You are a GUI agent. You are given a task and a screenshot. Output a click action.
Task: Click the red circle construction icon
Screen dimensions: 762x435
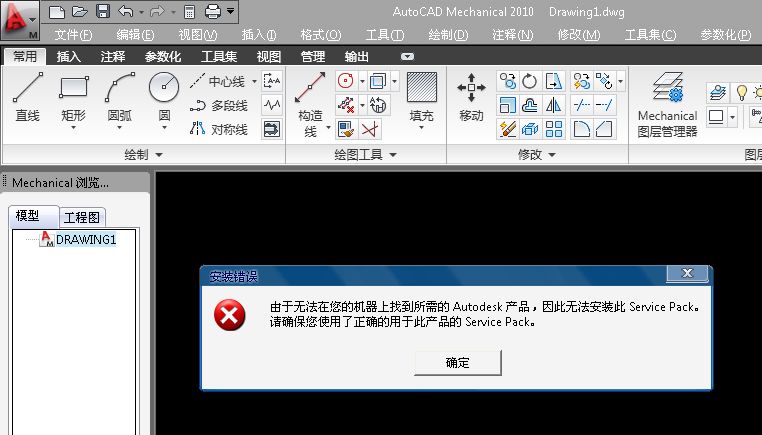(346, 81)
